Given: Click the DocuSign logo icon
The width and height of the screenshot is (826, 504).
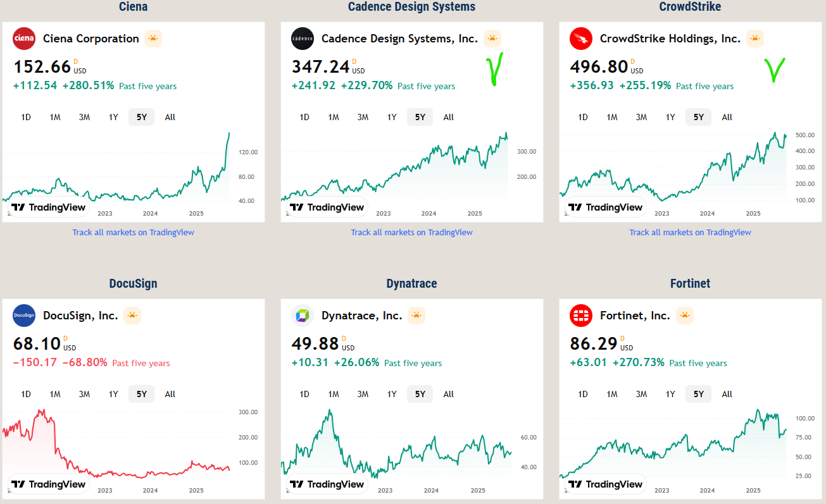Looking at the screenshot, I should pyautogui.click(x=24, y=316).
